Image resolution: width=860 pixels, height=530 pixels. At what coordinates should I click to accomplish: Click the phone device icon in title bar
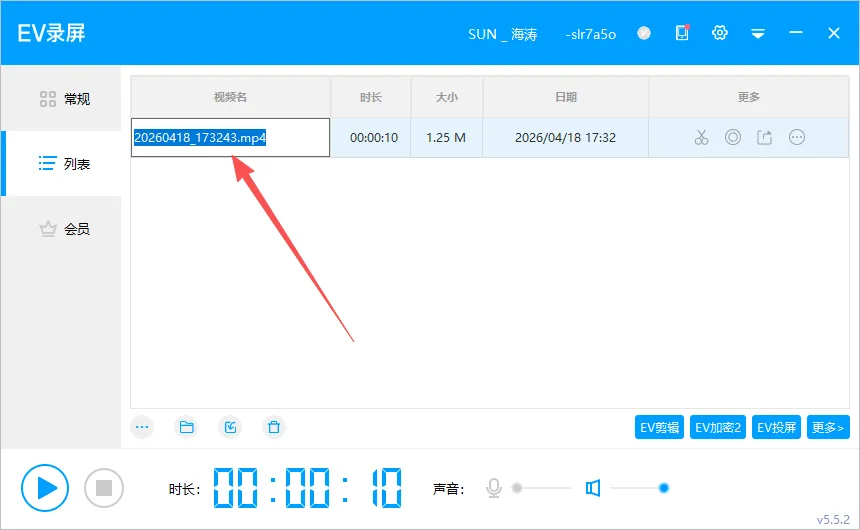[x=682, y=33]
